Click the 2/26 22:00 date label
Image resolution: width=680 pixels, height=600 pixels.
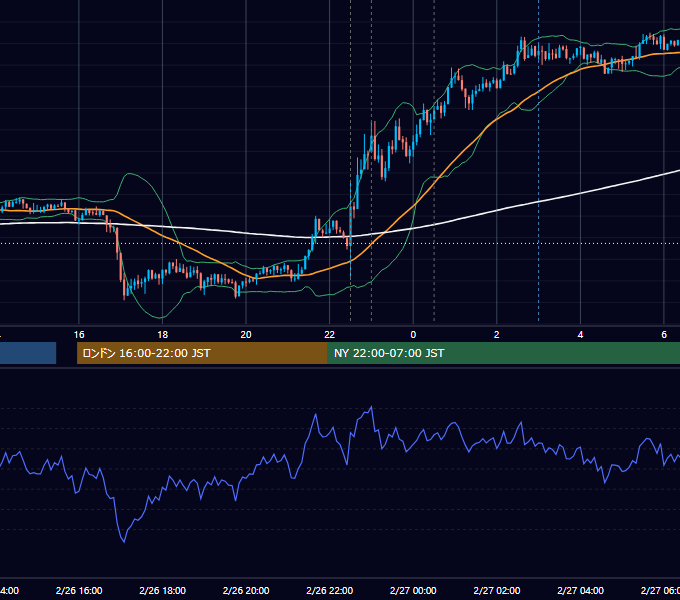330,590
